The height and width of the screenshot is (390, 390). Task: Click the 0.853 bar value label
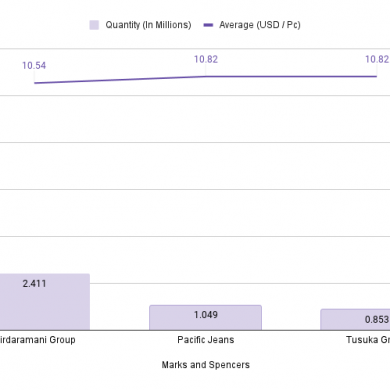377,320
